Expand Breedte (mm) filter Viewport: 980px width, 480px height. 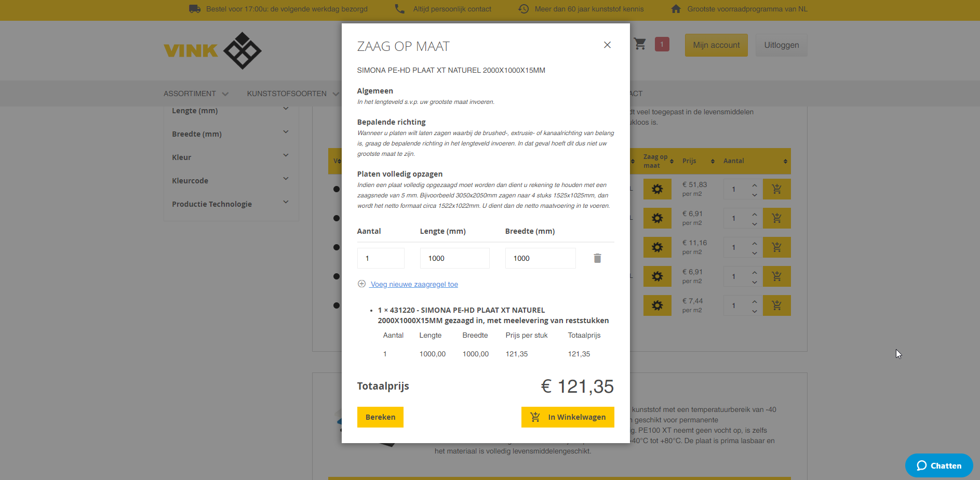tap(231, 134)
